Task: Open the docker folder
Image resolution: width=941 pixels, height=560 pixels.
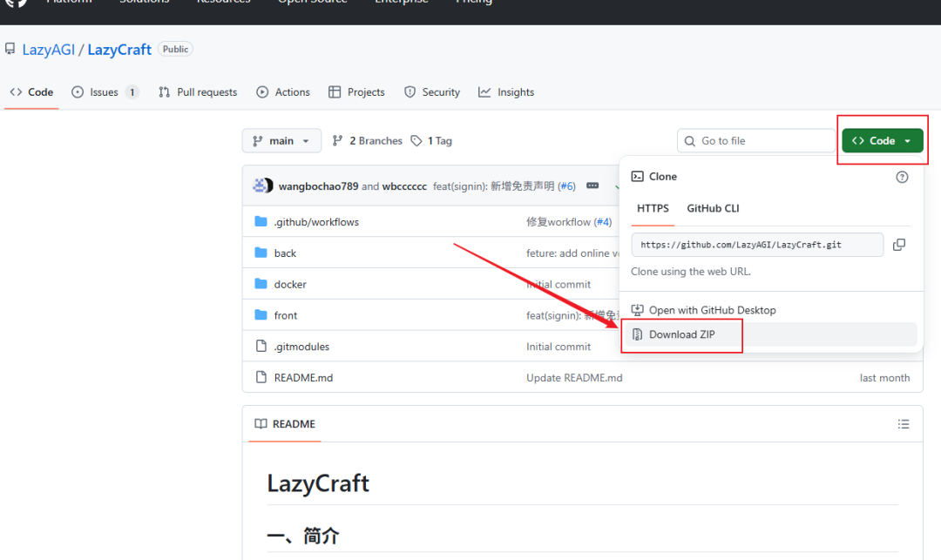Action: (x=290, y=284)
